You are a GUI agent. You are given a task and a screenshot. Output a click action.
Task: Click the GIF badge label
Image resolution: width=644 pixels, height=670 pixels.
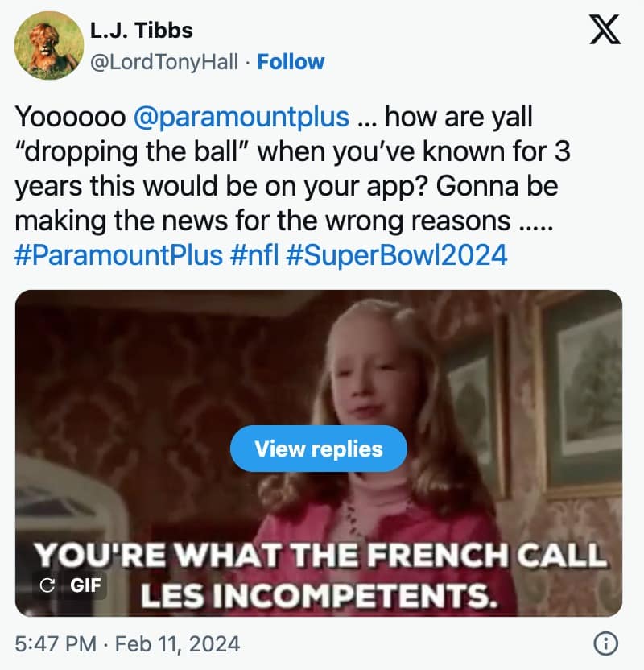point(85,585)
